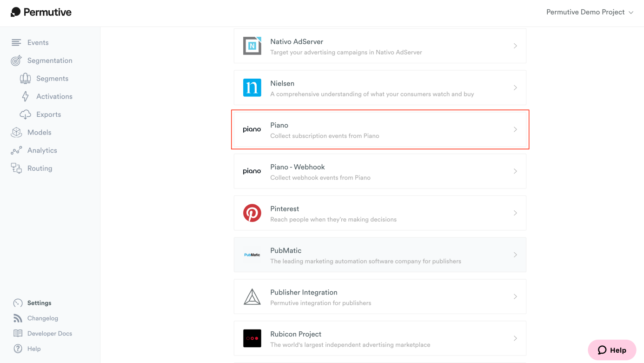Viewport: 644px width, 363px height.
Task: Expand Piano row chevron
Action: (515, 129)
